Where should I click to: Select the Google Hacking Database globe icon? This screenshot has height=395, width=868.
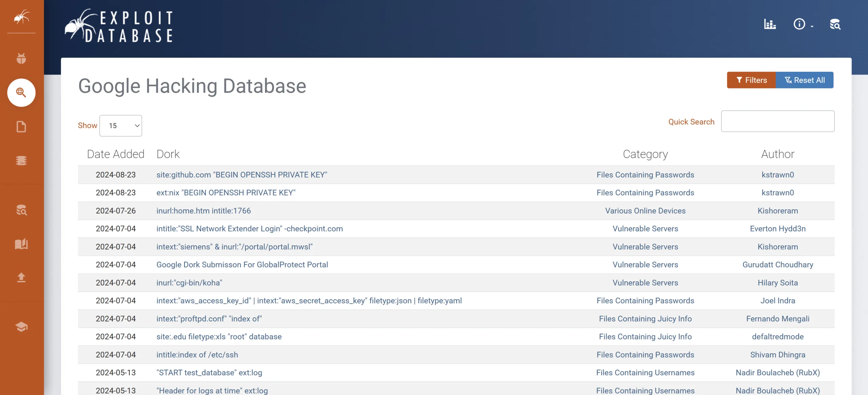21,92
